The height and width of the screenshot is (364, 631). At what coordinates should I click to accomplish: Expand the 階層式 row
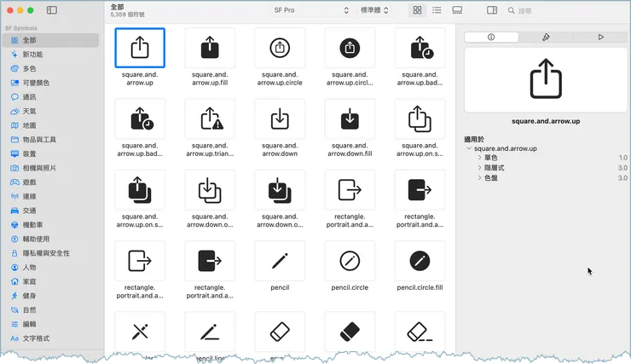click(x=479, y=168)
